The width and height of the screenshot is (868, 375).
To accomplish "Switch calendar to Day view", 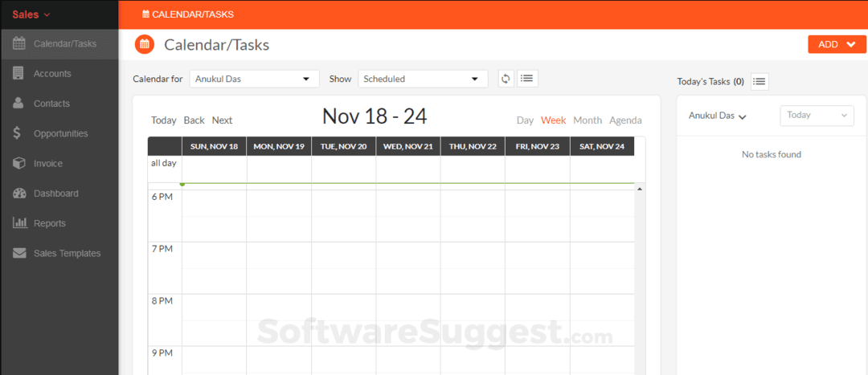I will click(525, 120).
